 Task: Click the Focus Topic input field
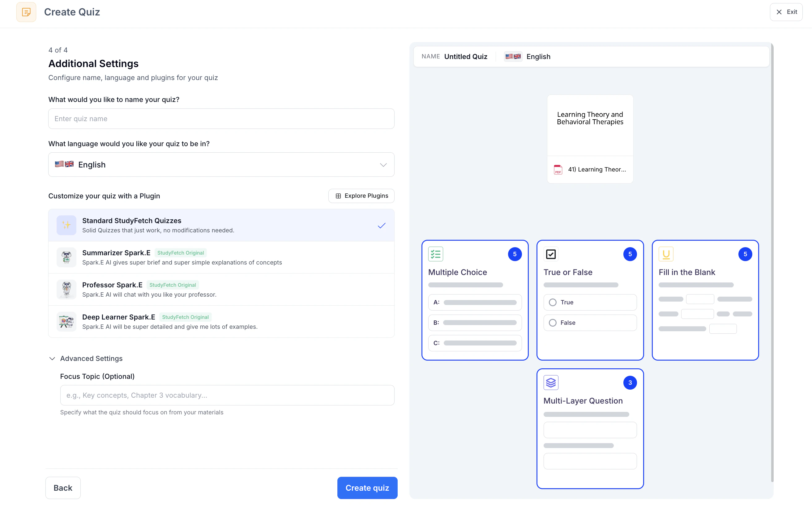pyautogui.click(x=227, y=395)
